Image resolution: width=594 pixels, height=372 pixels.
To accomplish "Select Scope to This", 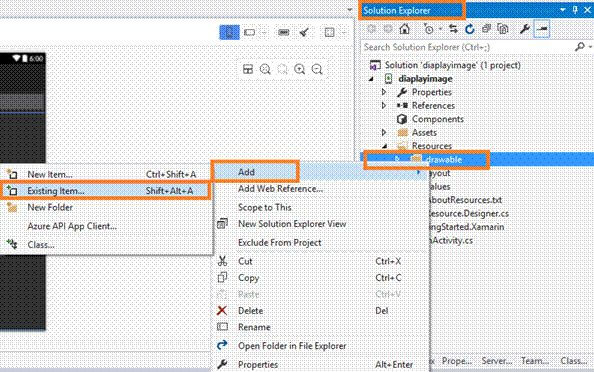I will [x=321, y=207].
